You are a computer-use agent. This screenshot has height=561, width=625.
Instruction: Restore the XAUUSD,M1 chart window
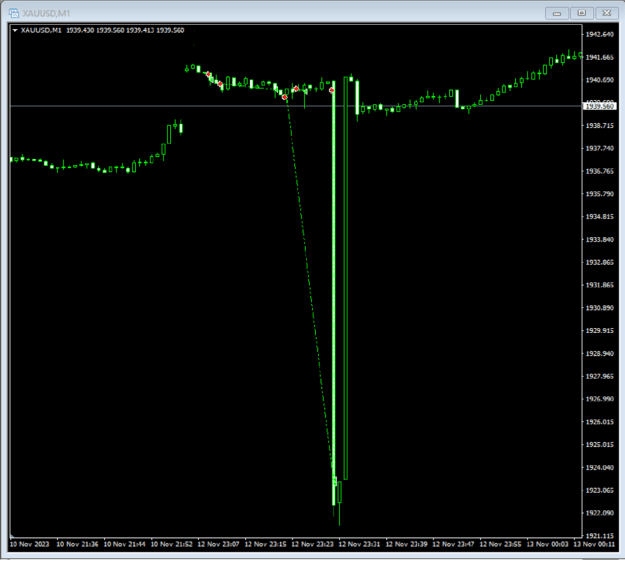pos(582,13)
